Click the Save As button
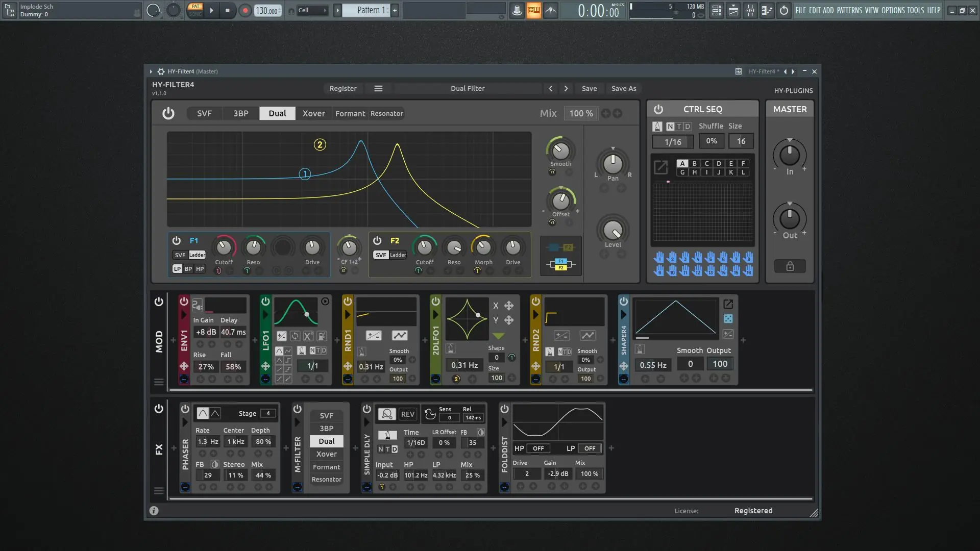Screen dimensions: 980x551 pyautogui.click(x=623, y=88)
